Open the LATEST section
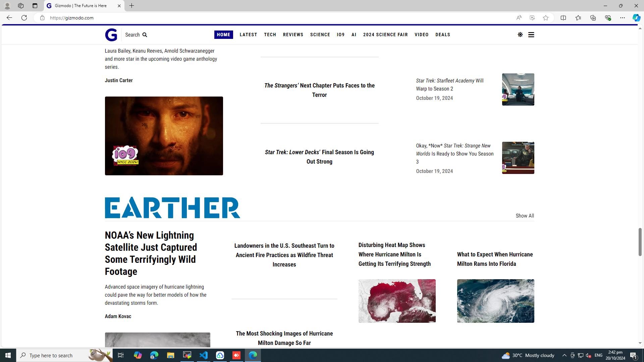The image size is (644, 362). [x=248, y=35]
